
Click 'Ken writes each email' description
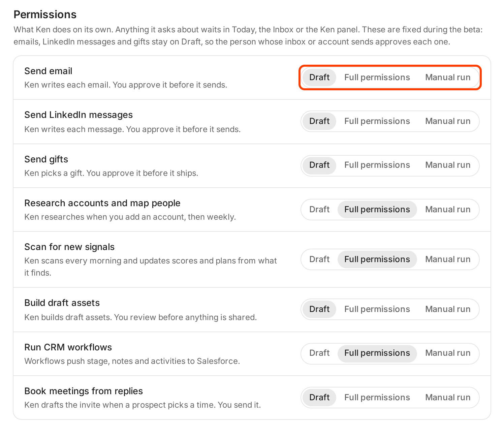[126, 85]
